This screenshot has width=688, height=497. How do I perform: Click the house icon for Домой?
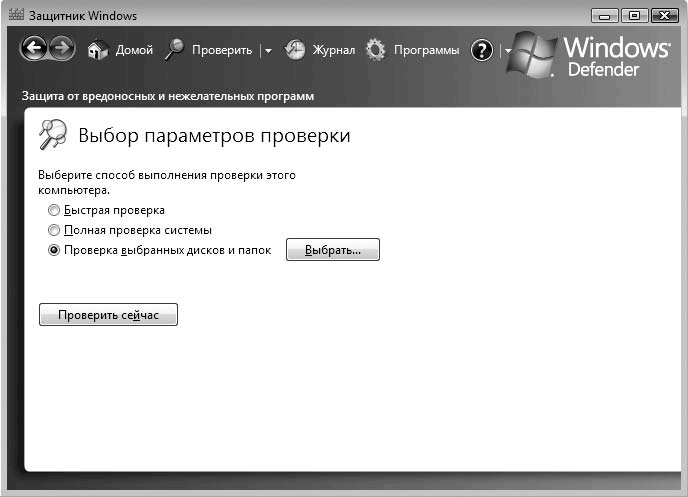(97, 50)
